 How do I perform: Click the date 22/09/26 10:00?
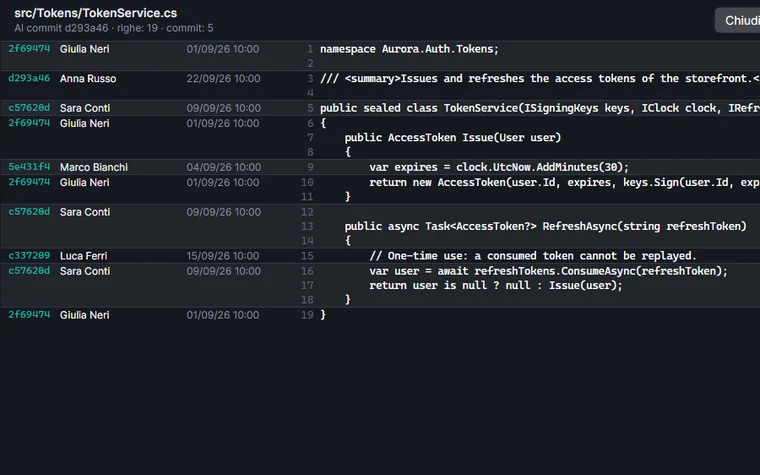pyautogui.click(x=223, y=79)
